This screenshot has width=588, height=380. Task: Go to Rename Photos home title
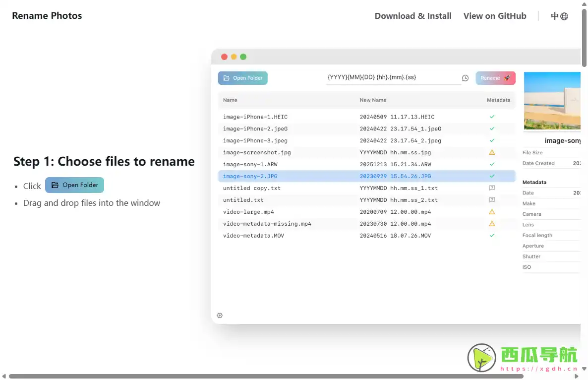47,16
